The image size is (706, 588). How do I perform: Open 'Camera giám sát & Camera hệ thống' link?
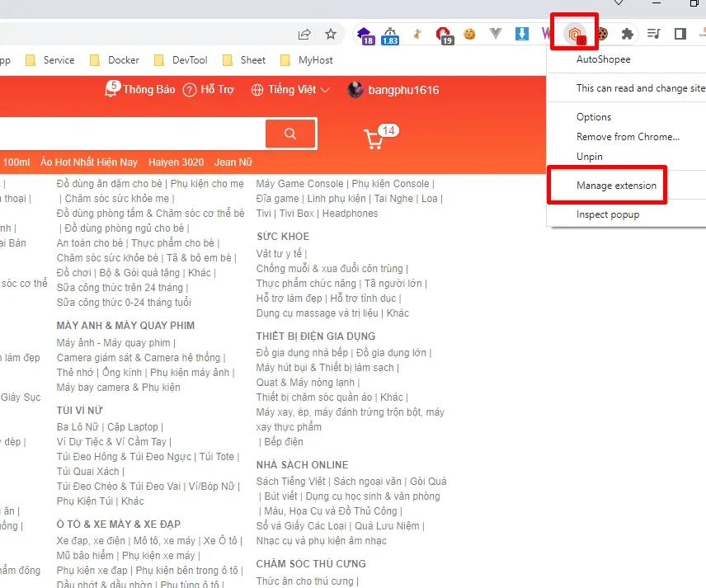pos(138,358)
